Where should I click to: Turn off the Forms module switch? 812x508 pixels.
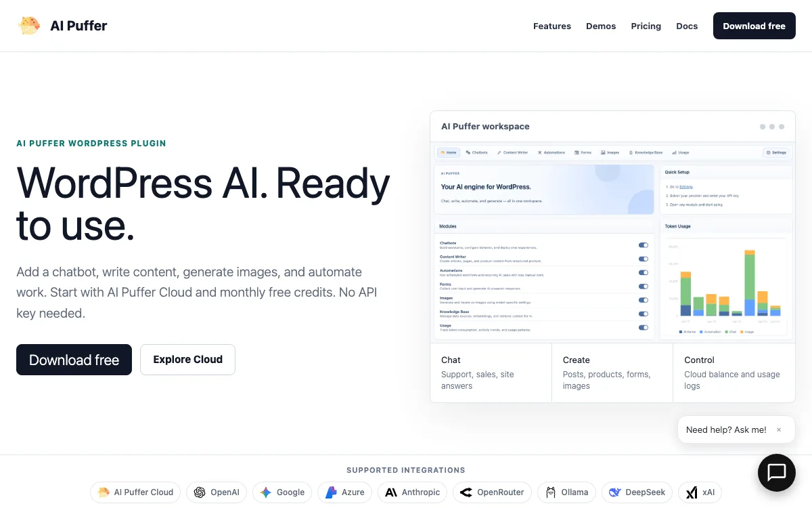pyautogui.click(x=644, y=287)
